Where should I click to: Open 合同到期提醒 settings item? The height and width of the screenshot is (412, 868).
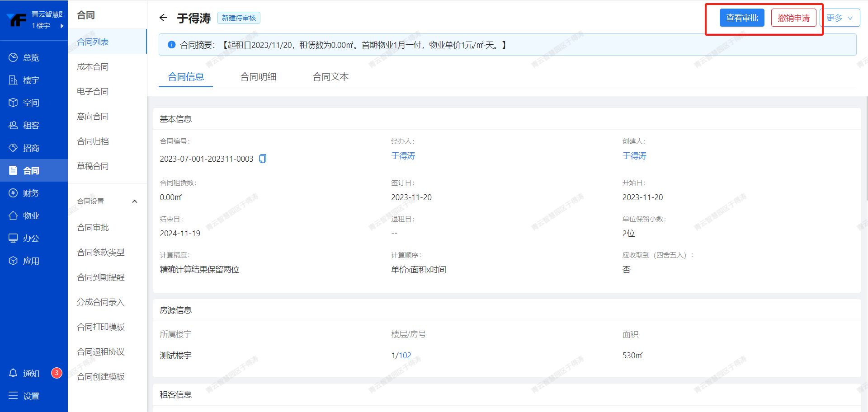[x=101, y=277]
